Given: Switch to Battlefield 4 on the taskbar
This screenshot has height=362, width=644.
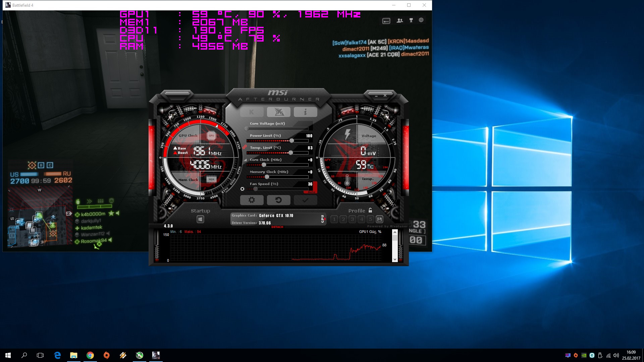Looking at the screenshot, I should pyautogui.click(x=156, y=355).
